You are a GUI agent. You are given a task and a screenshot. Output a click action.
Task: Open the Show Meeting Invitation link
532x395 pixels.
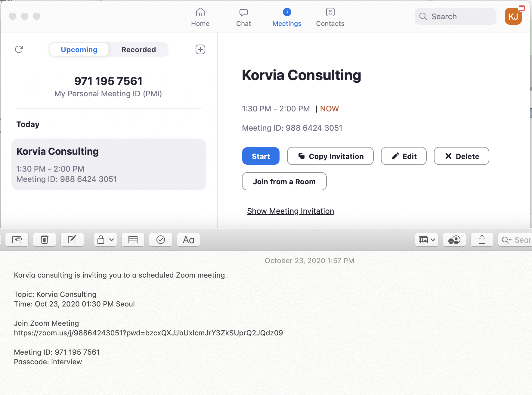coord(290,211)
